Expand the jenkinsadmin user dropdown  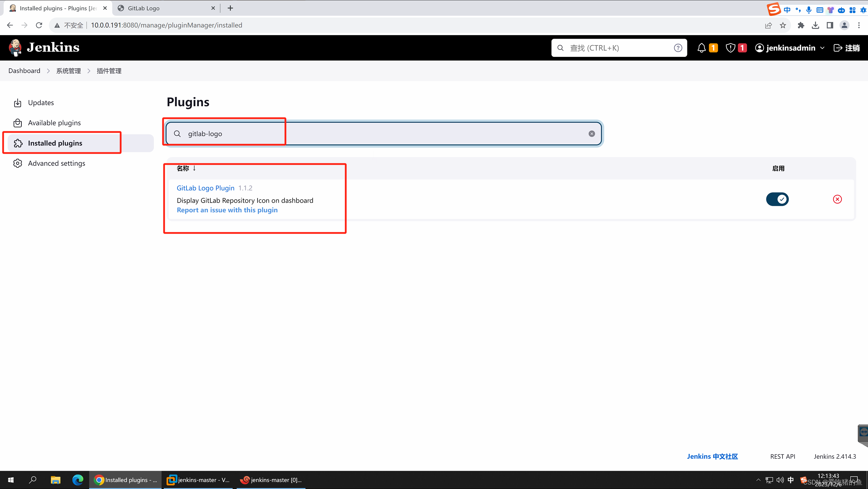click(x=822, y=48)
